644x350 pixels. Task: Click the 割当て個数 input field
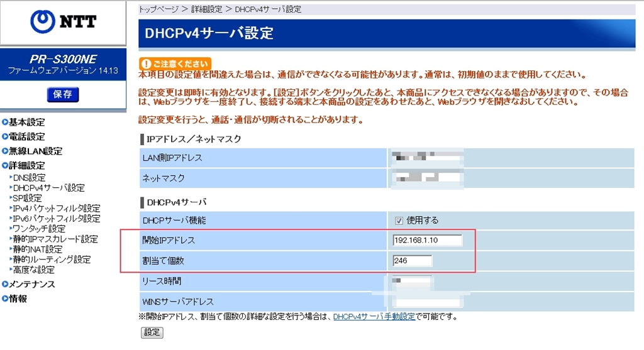[x=413, y=261]
